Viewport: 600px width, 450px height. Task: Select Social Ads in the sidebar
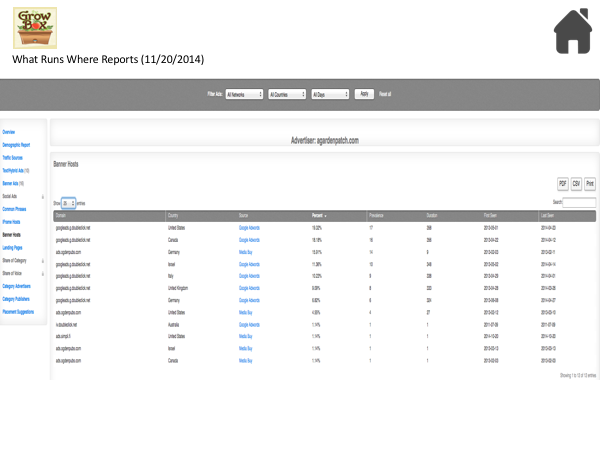(10, 196)
